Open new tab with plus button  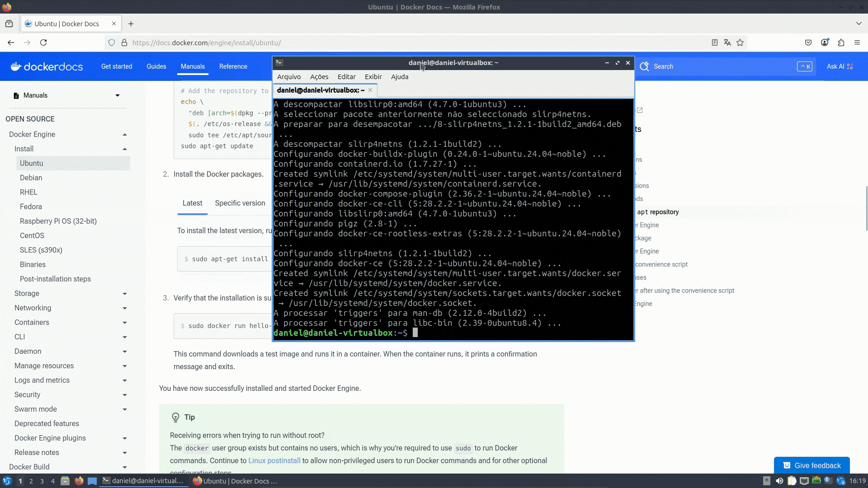point(131,24)
